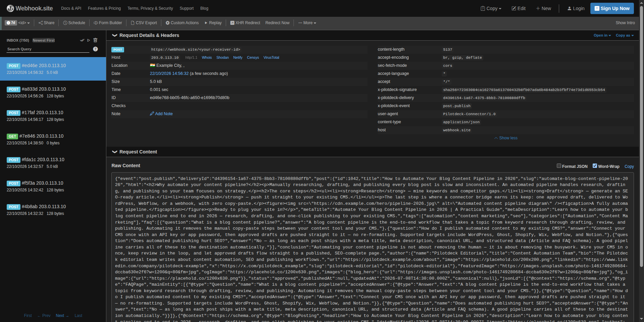Image resolution: width=644 pixels, height=322 pixels.
Task: Click the Share toolbar item
Action: point(46,23)
